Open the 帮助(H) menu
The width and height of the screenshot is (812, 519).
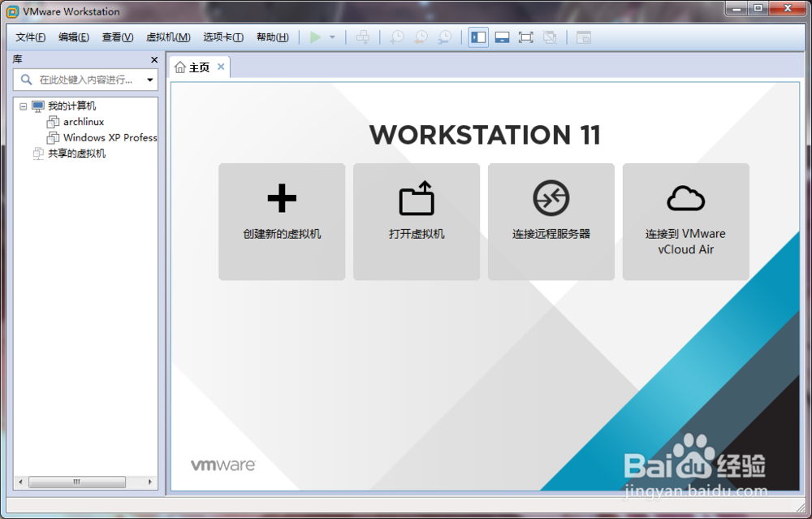272,37
